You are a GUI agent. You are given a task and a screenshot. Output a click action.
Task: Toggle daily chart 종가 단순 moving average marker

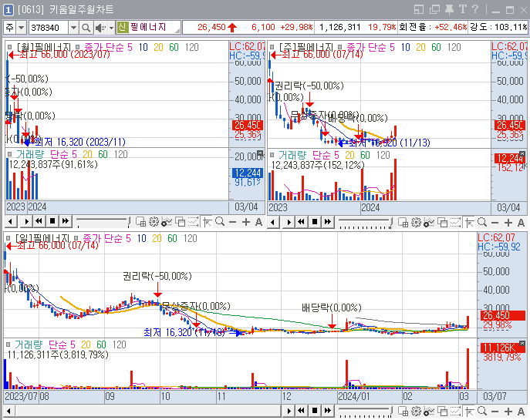tap(76, 238)
